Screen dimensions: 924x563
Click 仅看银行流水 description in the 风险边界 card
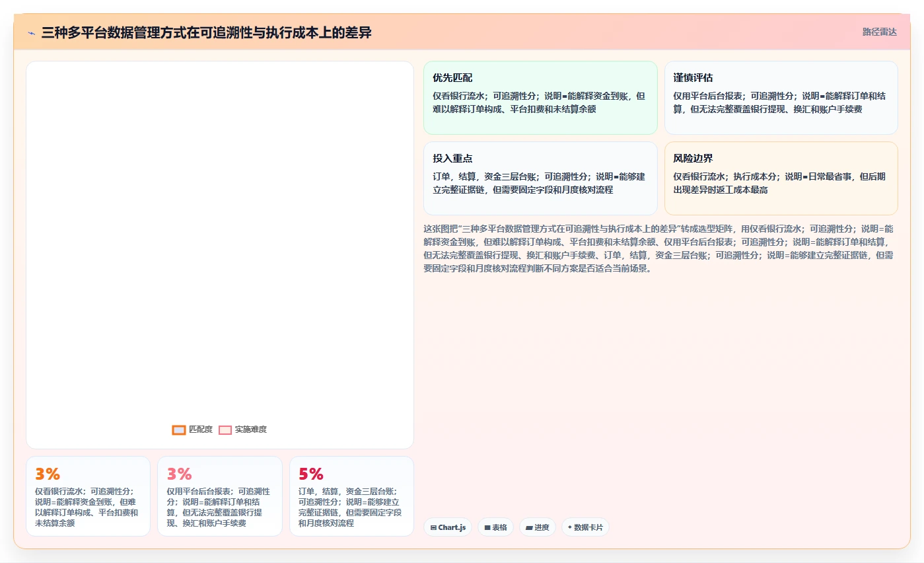coord(781,183)
